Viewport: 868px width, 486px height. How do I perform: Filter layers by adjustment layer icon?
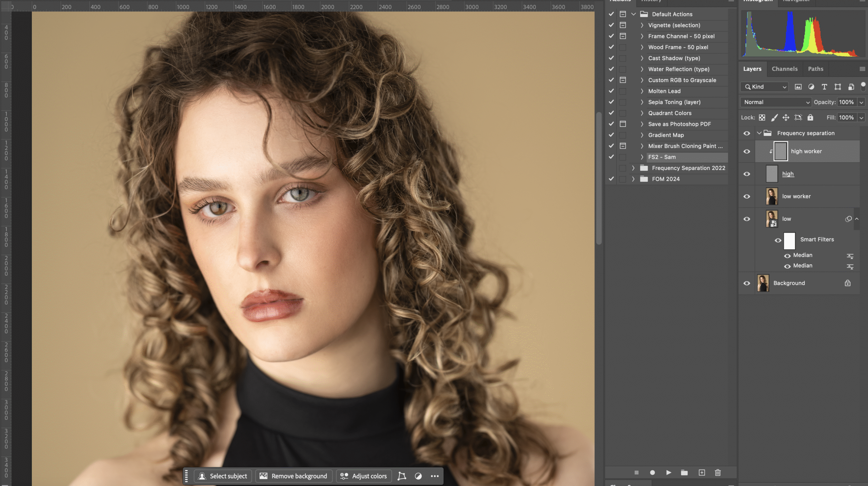[811, 87]
